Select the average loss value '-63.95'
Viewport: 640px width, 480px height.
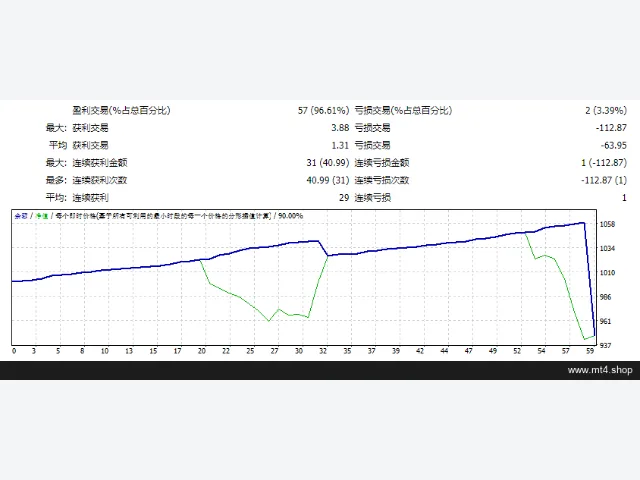click(x=613, y=145)
